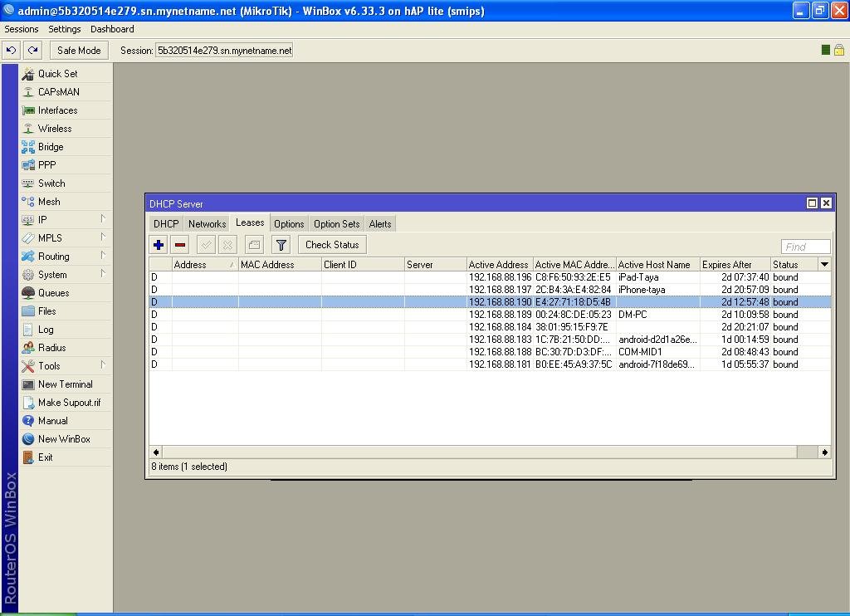Open New Terminal from the sidebar
Screen dimensions: 850x616
coord(65,384)
